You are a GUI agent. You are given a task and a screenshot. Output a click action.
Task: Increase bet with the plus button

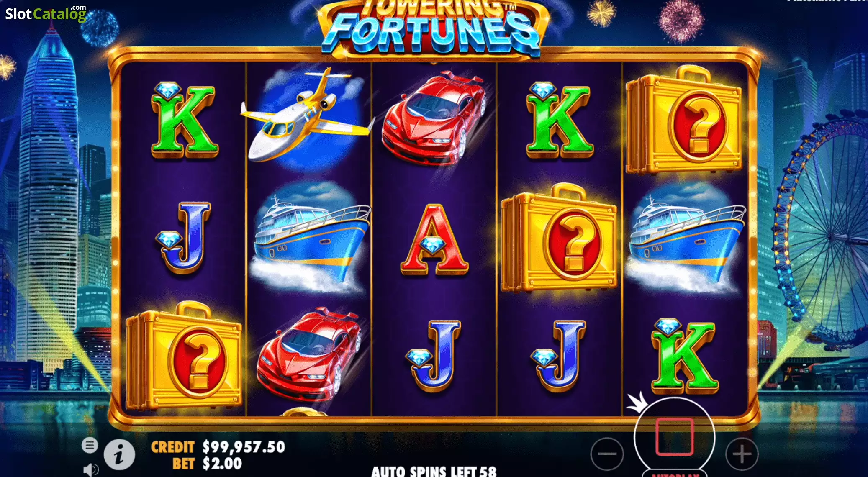coord(742,454)
